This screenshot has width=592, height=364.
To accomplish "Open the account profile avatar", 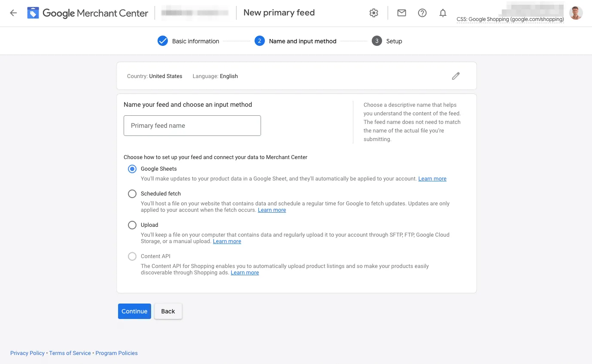I will 576,12.
